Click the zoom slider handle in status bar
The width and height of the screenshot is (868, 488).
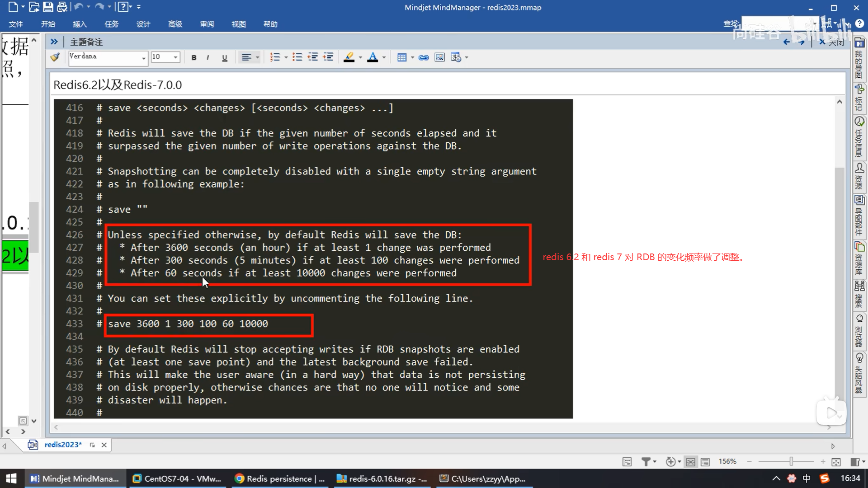[x=791, y=461]
